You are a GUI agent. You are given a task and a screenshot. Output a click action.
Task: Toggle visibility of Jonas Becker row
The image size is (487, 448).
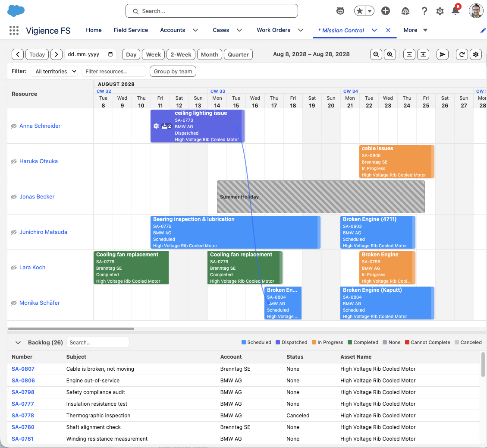pos(14,197)
